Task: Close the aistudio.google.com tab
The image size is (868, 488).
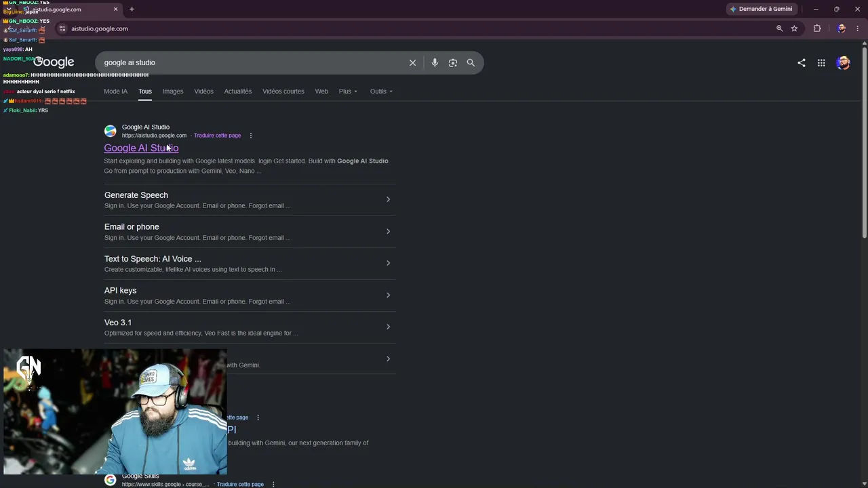Action: pos(115,9)
